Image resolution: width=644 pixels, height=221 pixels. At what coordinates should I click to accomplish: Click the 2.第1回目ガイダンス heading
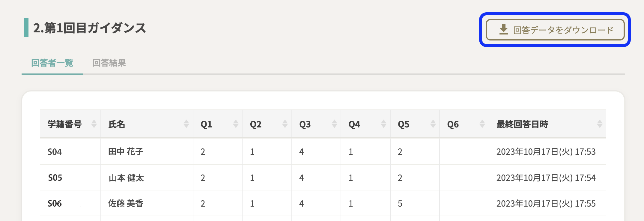[x=89, y=28]
